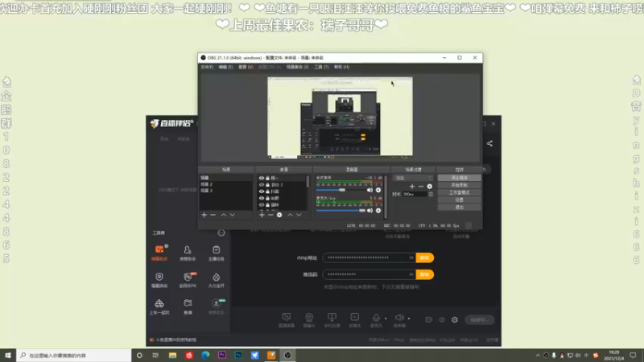Viewport: 644px width, 362px height.
Task: Copy the stream key with the orange button
Action: pos(425,274)
